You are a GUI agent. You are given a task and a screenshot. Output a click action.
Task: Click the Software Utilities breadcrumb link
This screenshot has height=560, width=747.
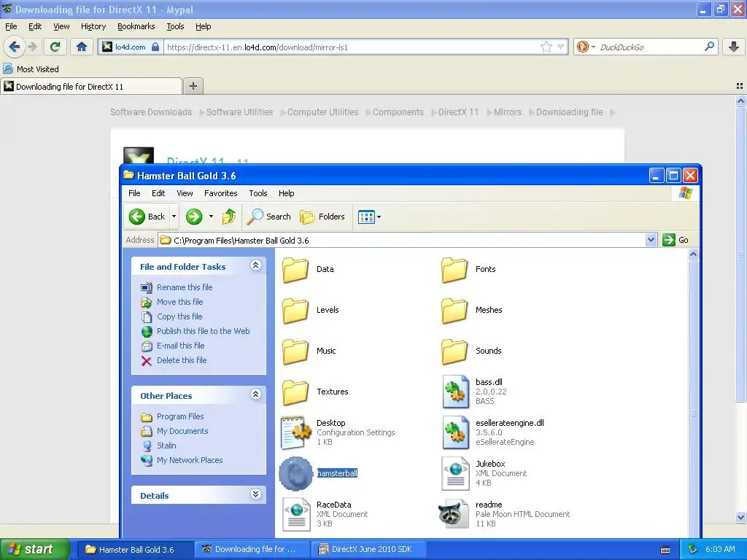(x=239, y=112)
